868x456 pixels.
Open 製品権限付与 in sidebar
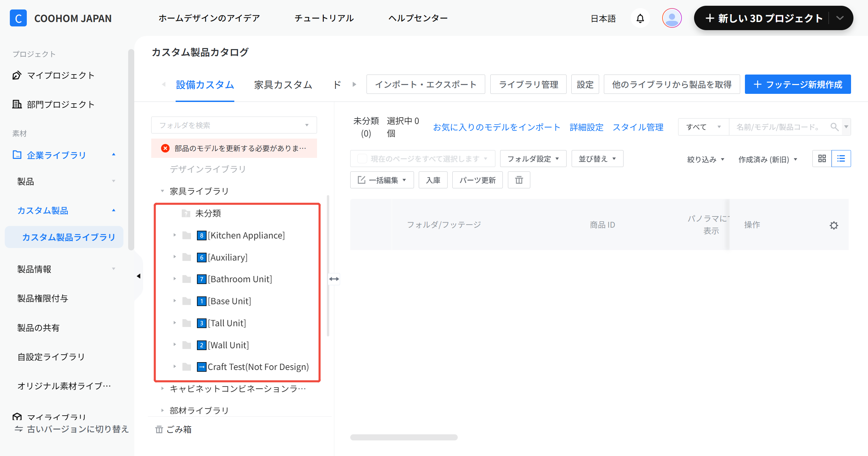point(43,298)
